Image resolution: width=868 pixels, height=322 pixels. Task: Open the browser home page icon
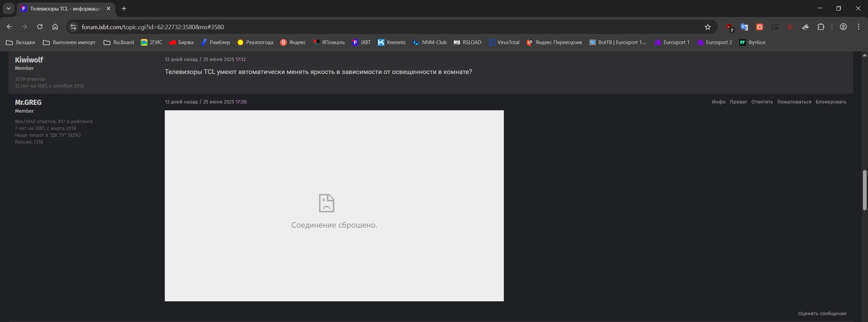pos(55,27)
